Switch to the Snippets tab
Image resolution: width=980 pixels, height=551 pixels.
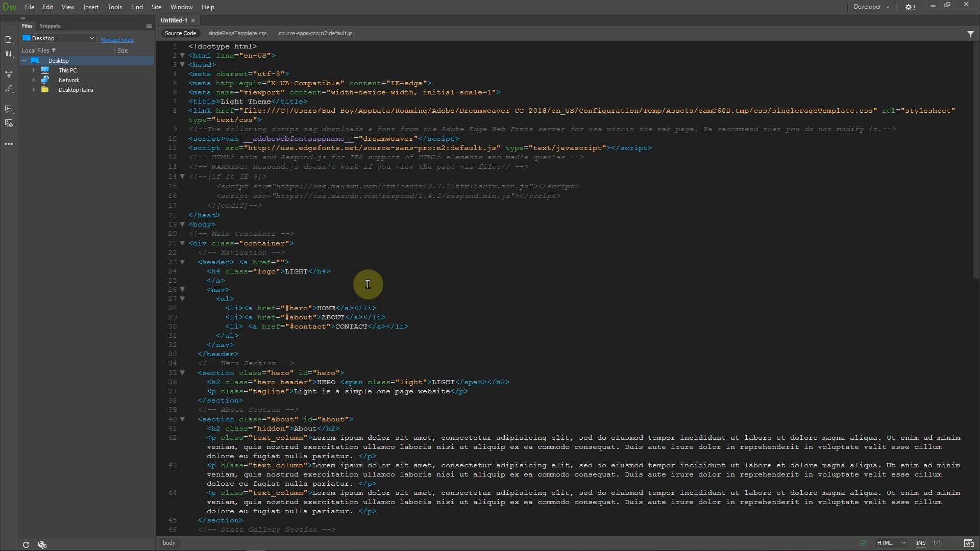(x=50, y=26)
